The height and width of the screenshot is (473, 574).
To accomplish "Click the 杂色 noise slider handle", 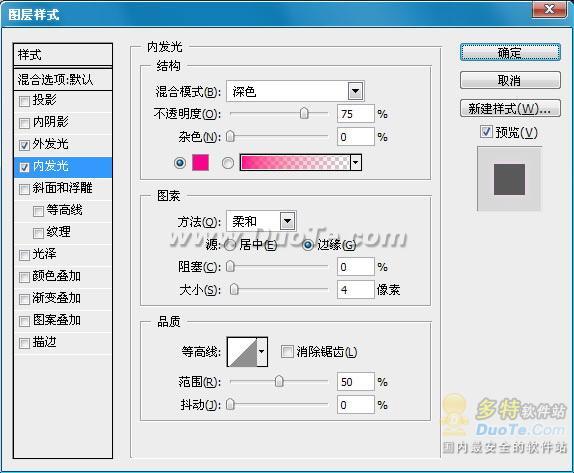I will click(230, 137).
